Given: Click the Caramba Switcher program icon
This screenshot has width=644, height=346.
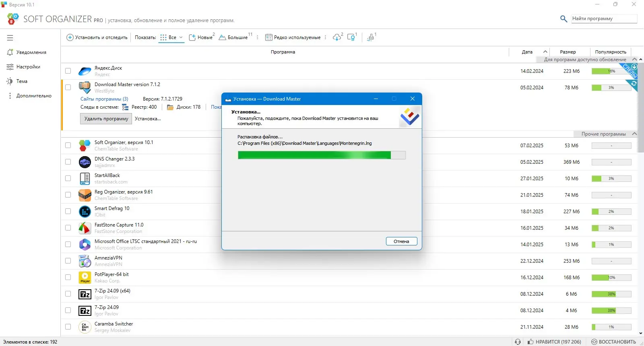Looking at the screenshot, I should pyautogui.click(x=85, y=327).
